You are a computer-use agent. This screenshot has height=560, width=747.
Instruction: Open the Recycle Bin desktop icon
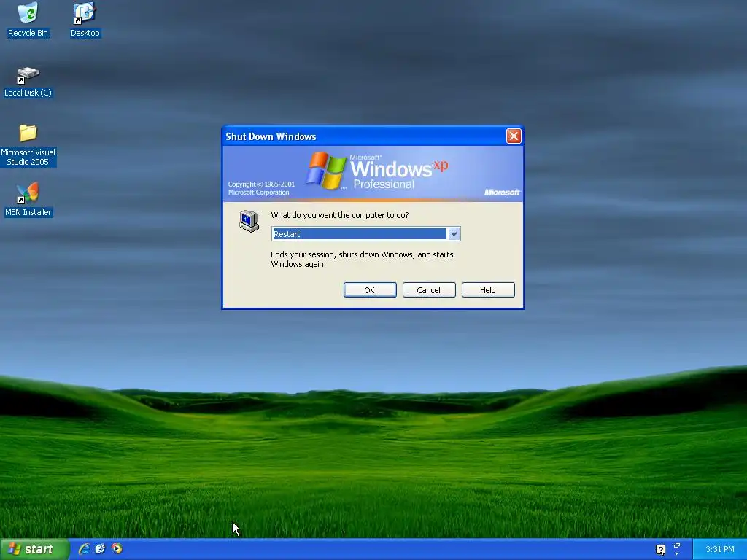click(x=28, y=19)
